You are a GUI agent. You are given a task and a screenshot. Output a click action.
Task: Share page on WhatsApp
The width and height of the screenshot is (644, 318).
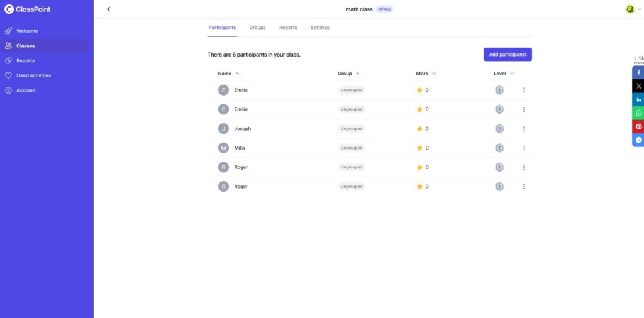coord(638,113)
